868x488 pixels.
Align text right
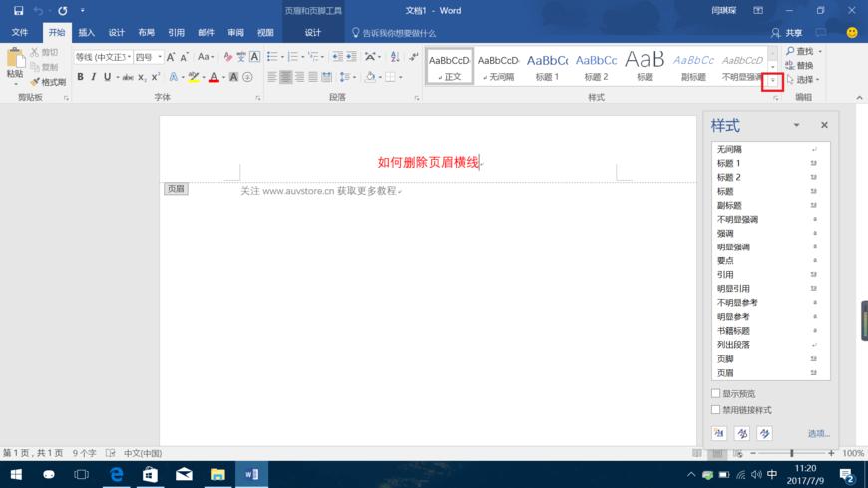[299, 77]
